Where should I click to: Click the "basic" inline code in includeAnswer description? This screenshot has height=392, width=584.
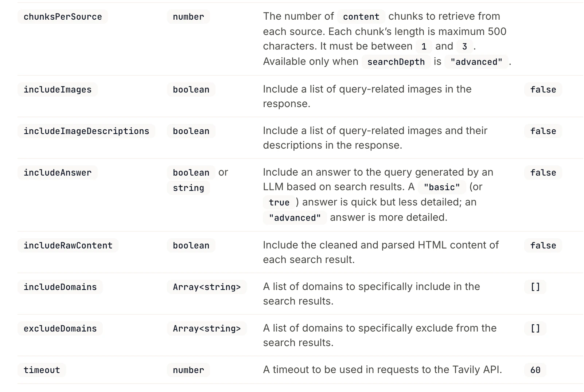coord(442,187)
